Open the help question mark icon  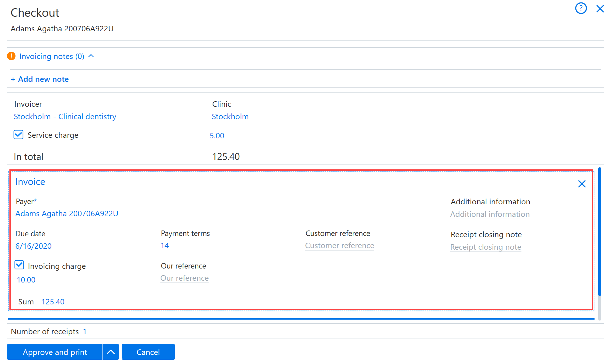pyautogui.click(x=581, y=9)
